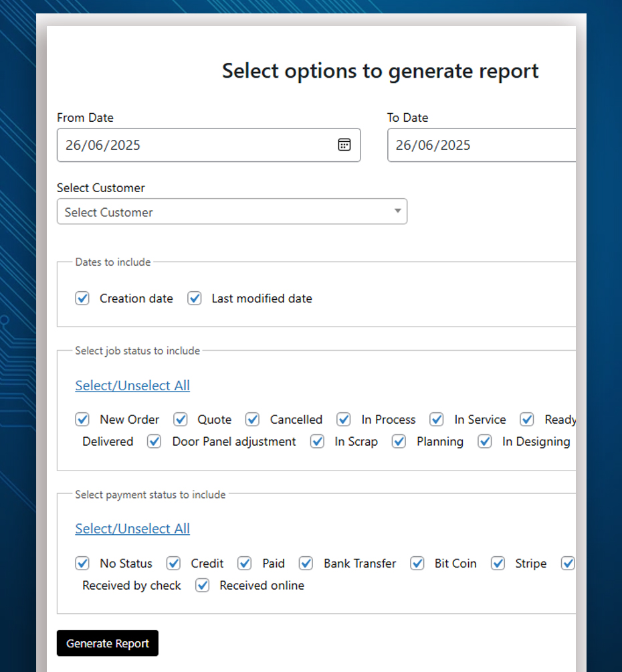Toggle the Received online checkbox
Image resolution: width=622 pixels, height=672 pixels.
point(202,586)
